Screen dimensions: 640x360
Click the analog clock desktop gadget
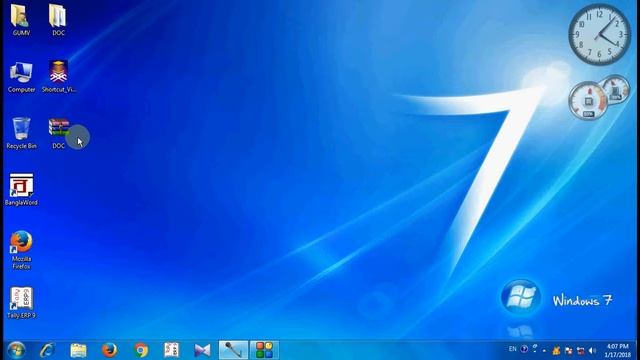click(600, 34)
